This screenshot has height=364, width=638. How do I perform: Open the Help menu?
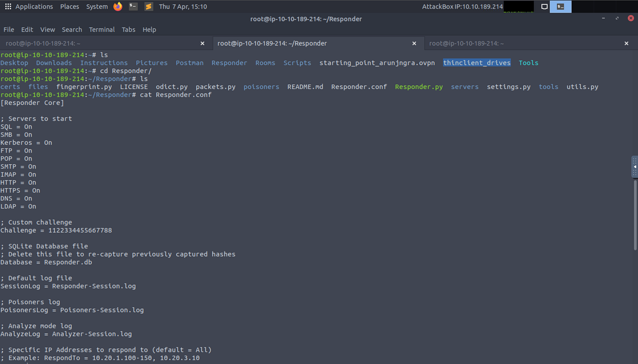149,30
